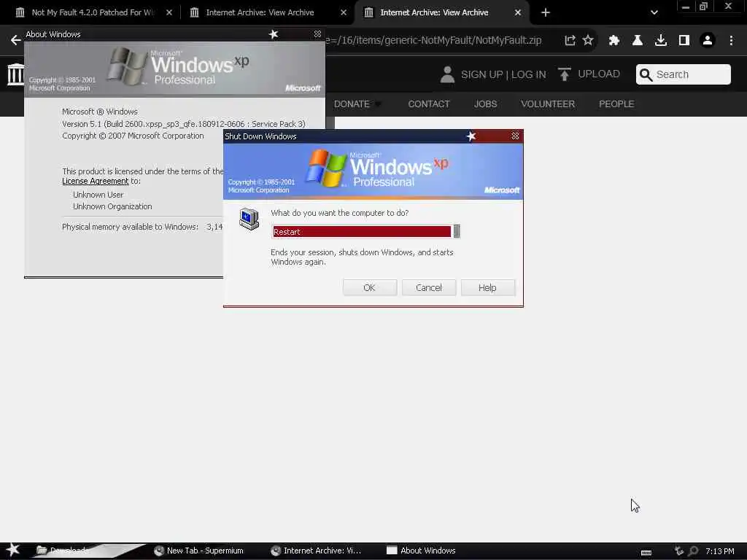Open the DONATE nav item
This screenshot has width=747, height=560.
coord(352,104)
